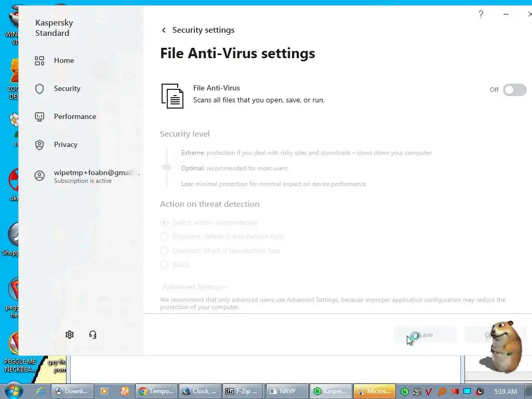The image size is (532, 399).
Task: Click the Security shield icon
Action: click(39, 89)
